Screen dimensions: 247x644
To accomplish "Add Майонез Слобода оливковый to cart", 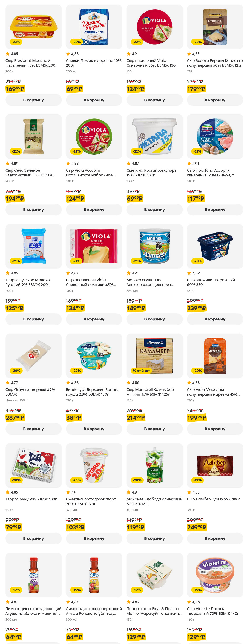I will 154,538.
